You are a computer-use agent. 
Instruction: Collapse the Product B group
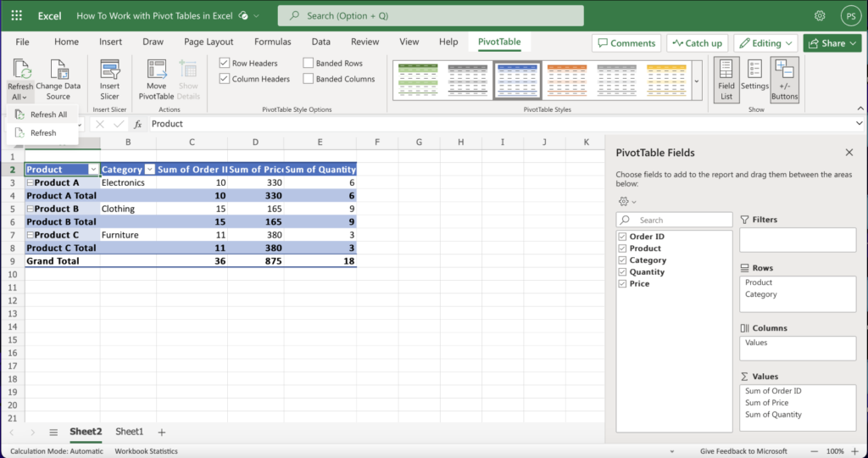click(31, 209)
